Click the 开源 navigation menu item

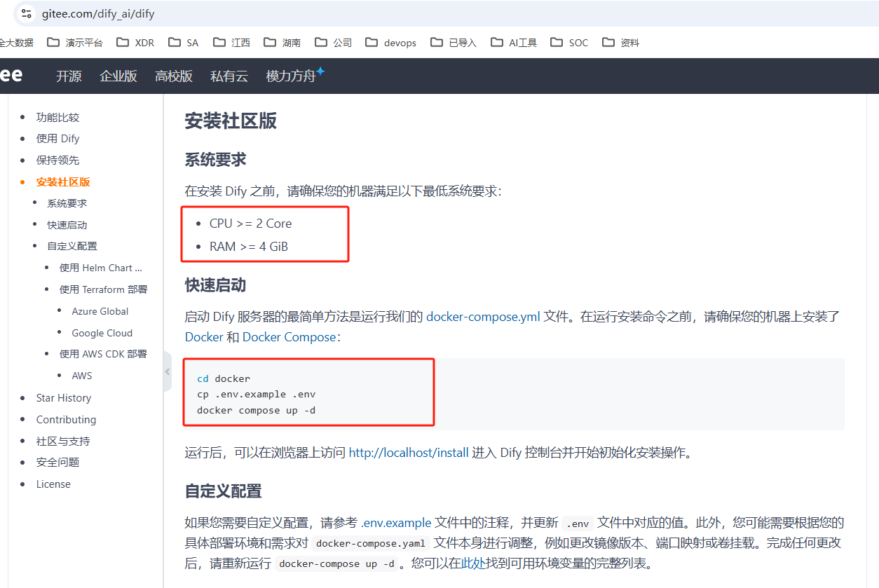69,76
